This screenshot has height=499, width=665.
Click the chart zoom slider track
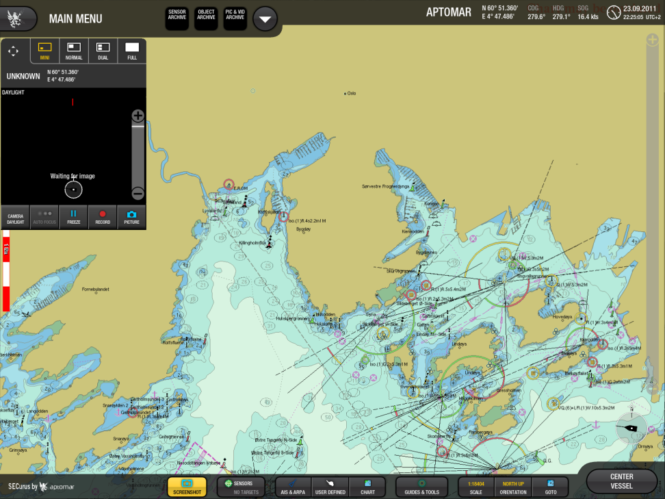coord(652,212)
